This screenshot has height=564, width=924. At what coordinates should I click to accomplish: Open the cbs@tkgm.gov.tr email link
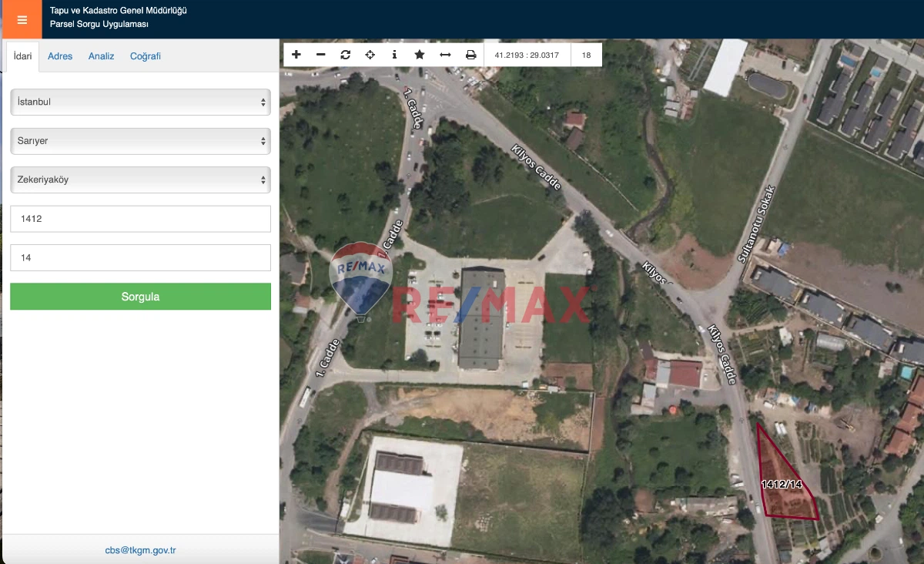click(x=141, y=550)
